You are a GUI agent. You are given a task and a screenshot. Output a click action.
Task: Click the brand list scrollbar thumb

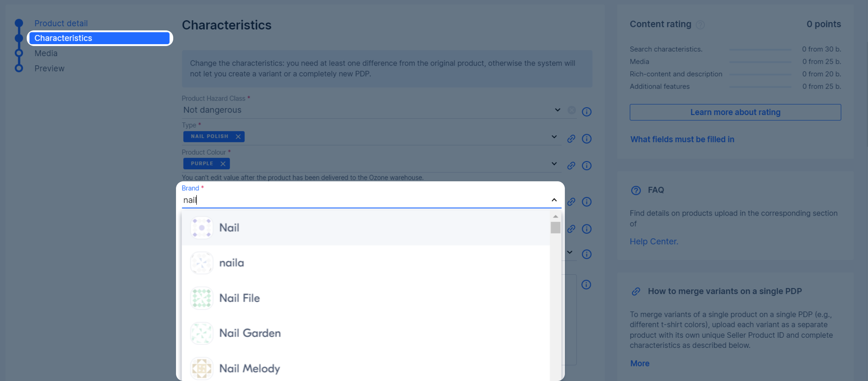pyautogui.click(x=555, y=228)
